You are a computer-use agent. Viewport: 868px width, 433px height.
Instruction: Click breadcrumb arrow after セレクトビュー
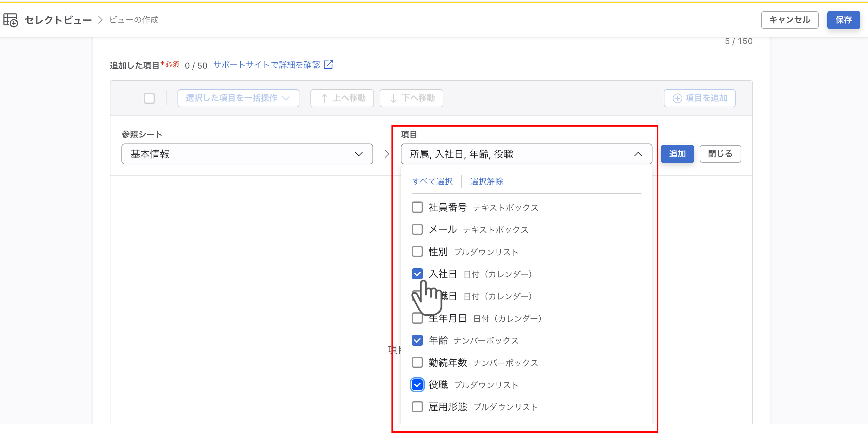click(x=100, y=20)
